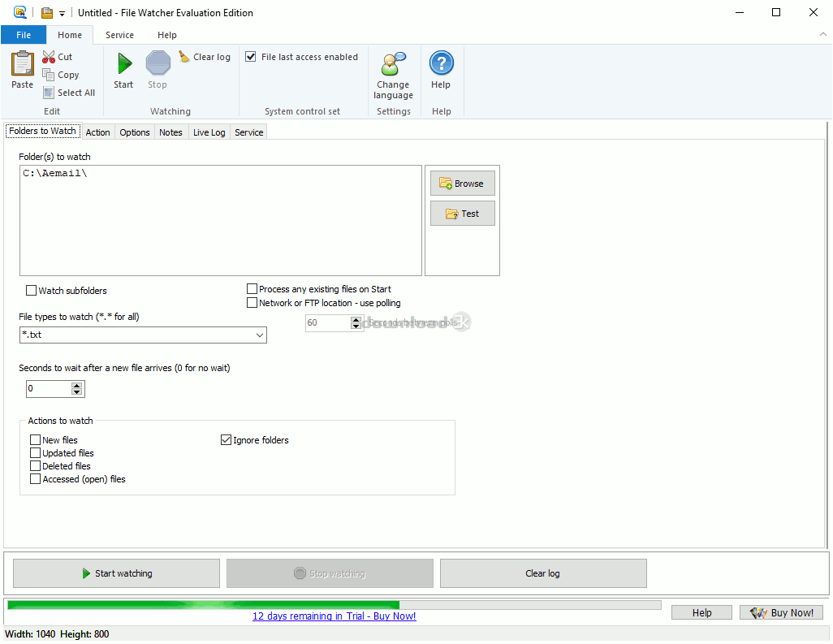Click inside the Folder(s) to watch text area
Image resolution: width=833 pixels, height=644 pixels.
pyautogui.click(x=221, y=221)
